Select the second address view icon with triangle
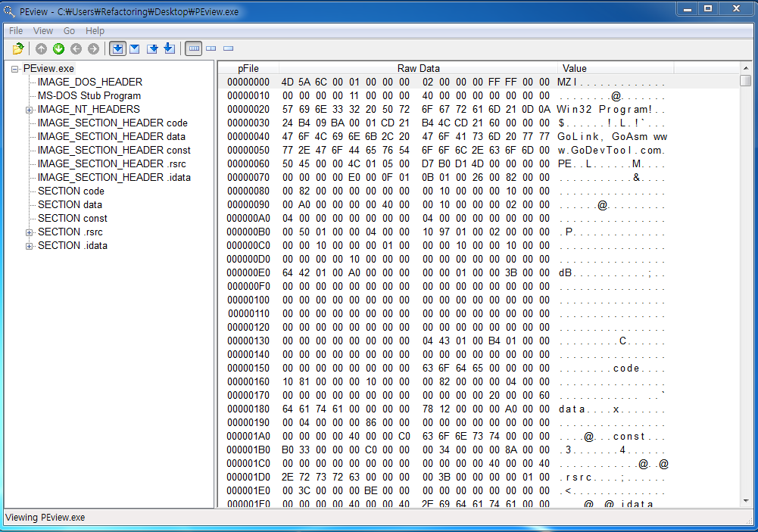 [135, 48]
